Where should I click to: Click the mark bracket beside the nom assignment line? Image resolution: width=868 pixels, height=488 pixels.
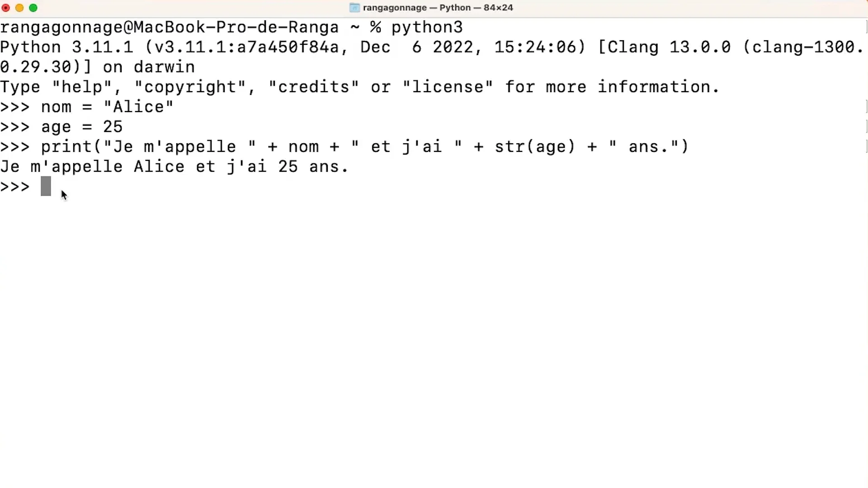866,107
